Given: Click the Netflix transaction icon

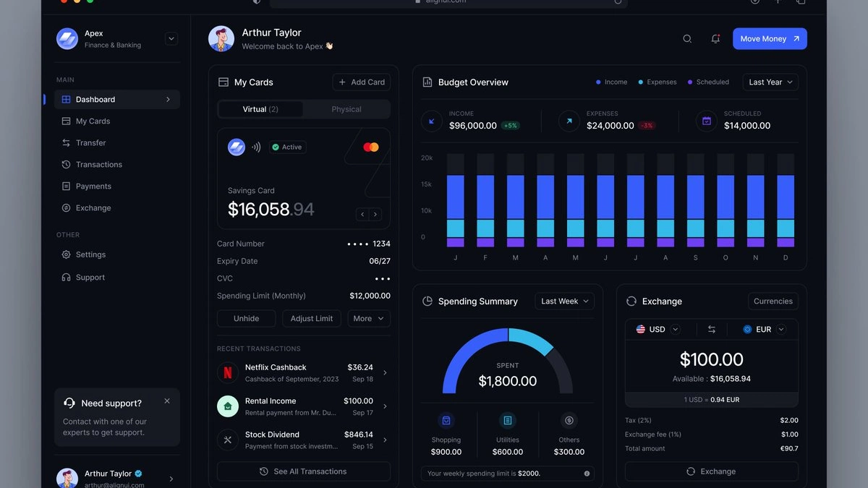Looking at the screenshot, I should point(228,373).
